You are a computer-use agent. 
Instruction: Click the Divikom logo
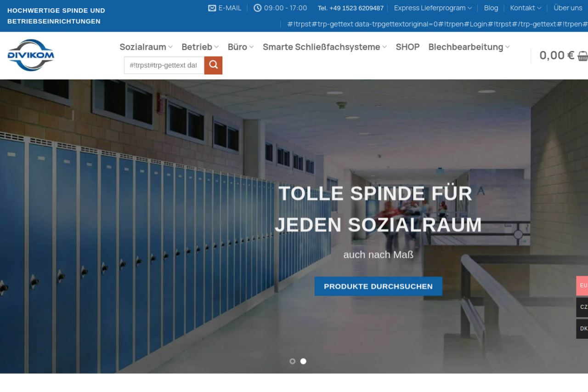tap(31, 55)
